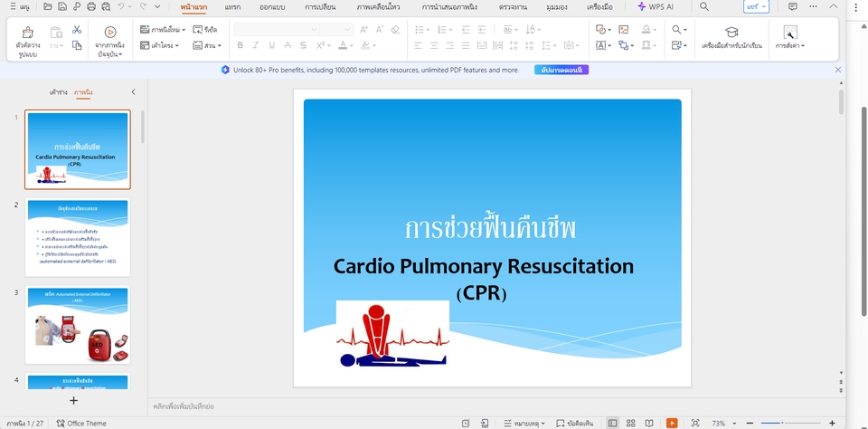Click the Print icon

click(x=91, y=6)
